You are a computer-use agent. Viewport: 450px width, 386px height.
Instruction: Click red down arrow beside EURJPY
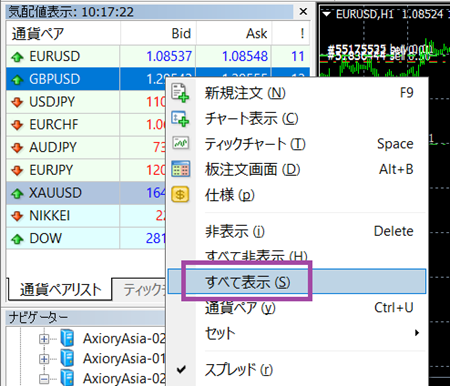click(17, 170)
